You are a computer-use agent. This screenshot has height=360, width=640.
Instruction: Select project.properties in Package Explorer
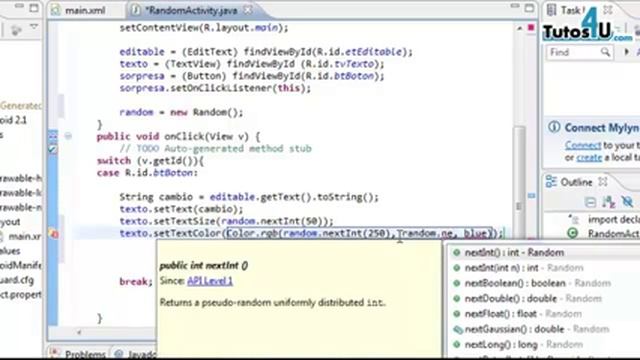point(20,294)
